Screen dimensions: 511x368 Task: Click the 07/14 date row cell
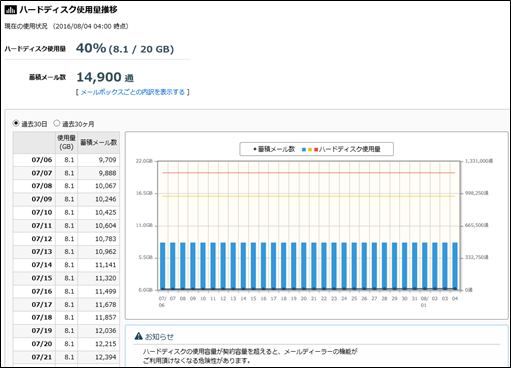click(x=34, y=265)
